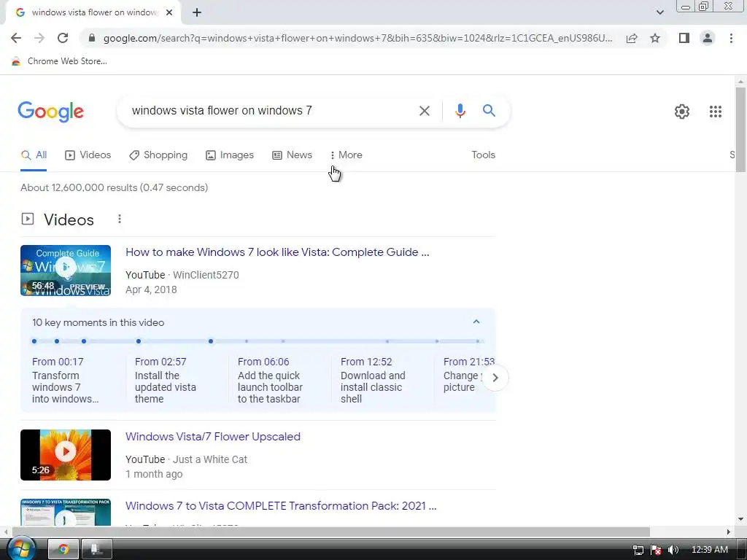The image size is (747, 560).
Task: Switch to the Images tab
Action: (x=230, y=155)
